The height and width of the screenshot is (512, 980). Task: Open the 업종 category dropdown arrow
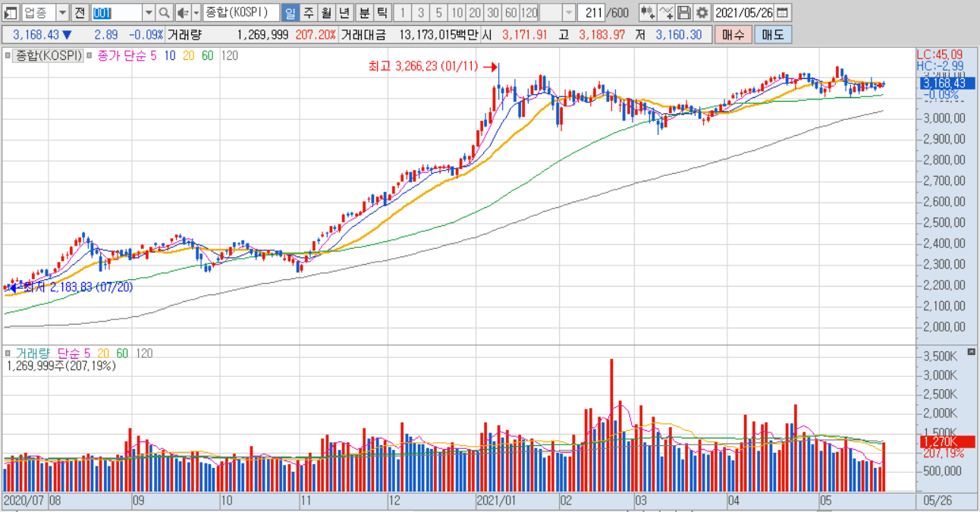coord(62,13)
